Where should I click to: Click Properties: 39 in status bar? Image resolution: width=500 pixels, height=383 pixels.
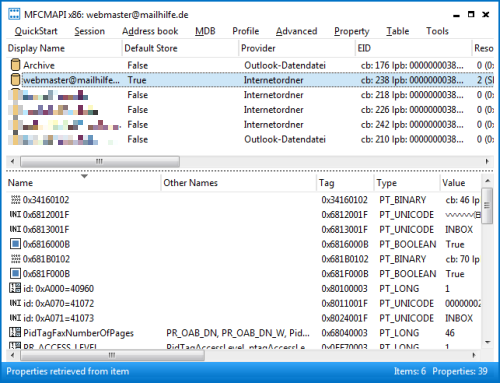[460, 371]
